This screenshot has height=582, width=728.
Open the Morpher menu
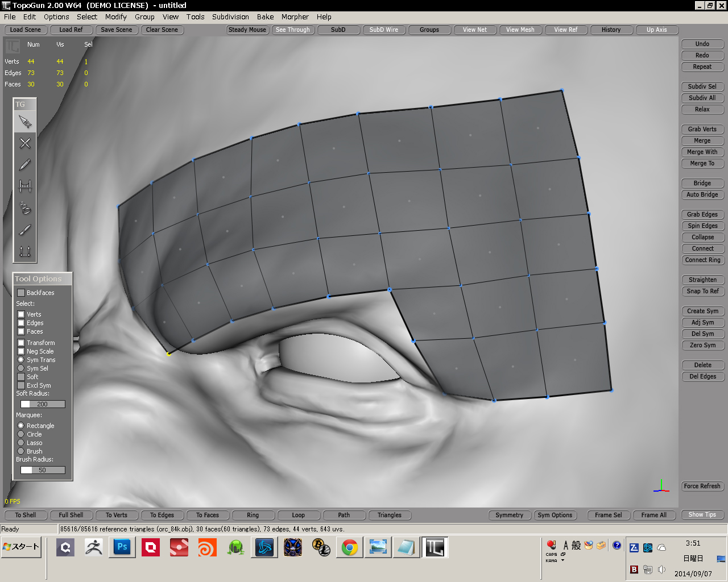click(x=295, y=16)
